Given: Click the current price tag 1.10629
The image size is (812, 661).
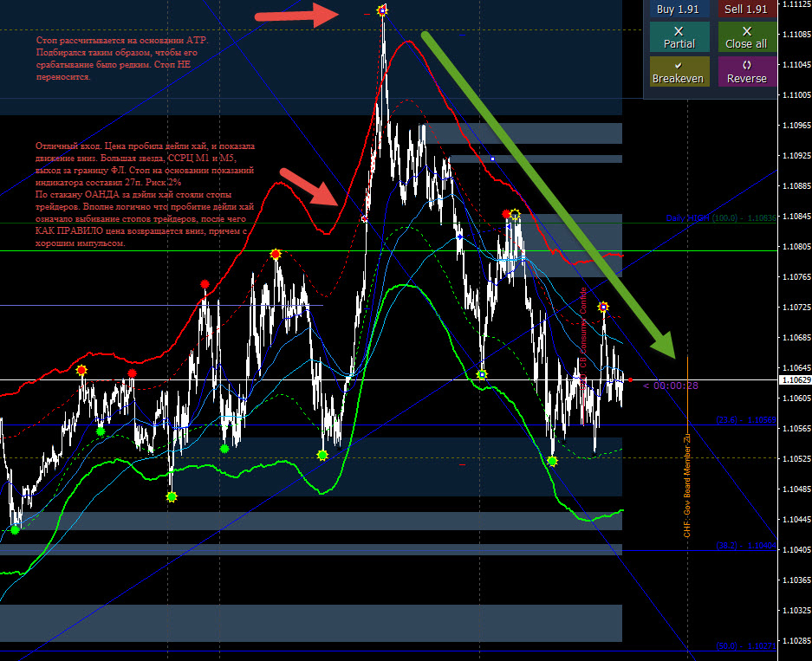Looking at the screenshot, I should pos(795,380).
